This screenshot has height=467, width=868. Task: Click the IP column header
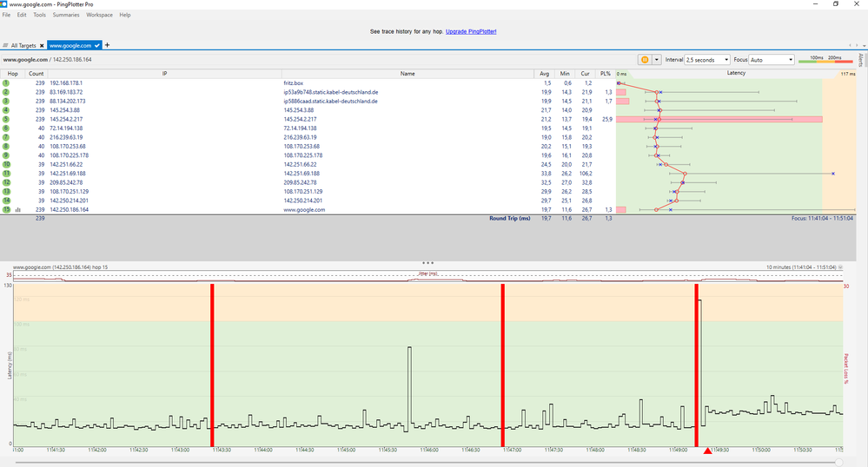(164, 74)
